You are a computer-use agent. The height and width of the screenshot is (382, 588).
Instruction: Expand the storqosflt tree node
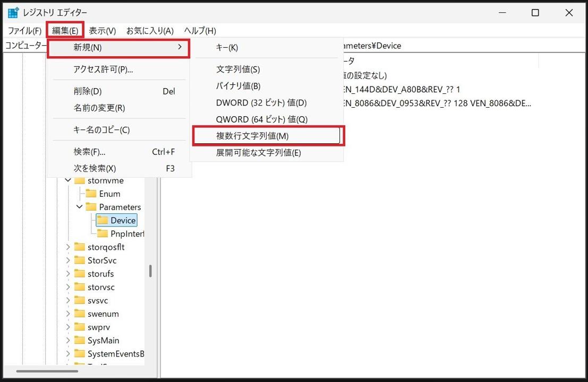click(68, 247)
